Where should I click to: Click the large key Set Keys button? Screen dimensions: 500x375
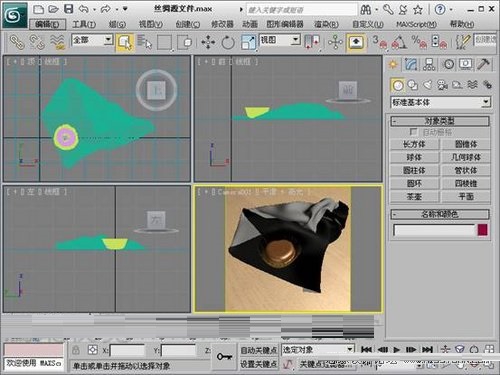pyautogui.click(x=224, y=357)
